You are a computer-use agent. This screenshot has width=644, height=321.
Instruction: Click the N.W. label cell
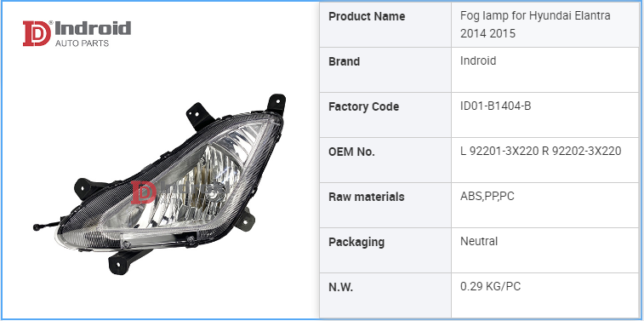(385, 295)
